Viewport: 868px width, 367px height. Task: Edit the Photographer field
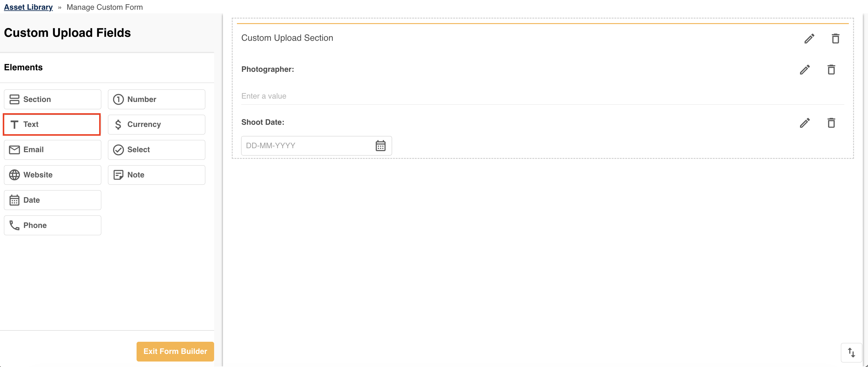[x=805, y=70]
